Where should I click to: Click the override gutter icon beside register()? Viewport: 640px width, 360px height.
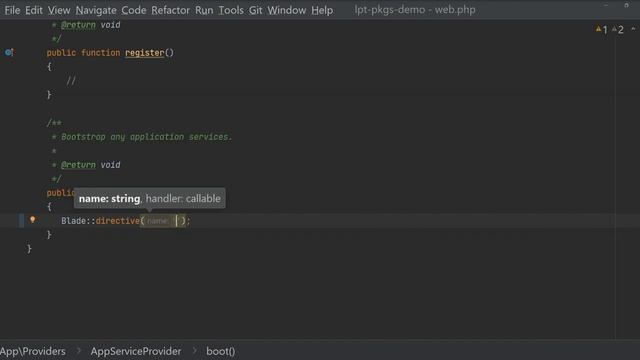click(9, 52)
